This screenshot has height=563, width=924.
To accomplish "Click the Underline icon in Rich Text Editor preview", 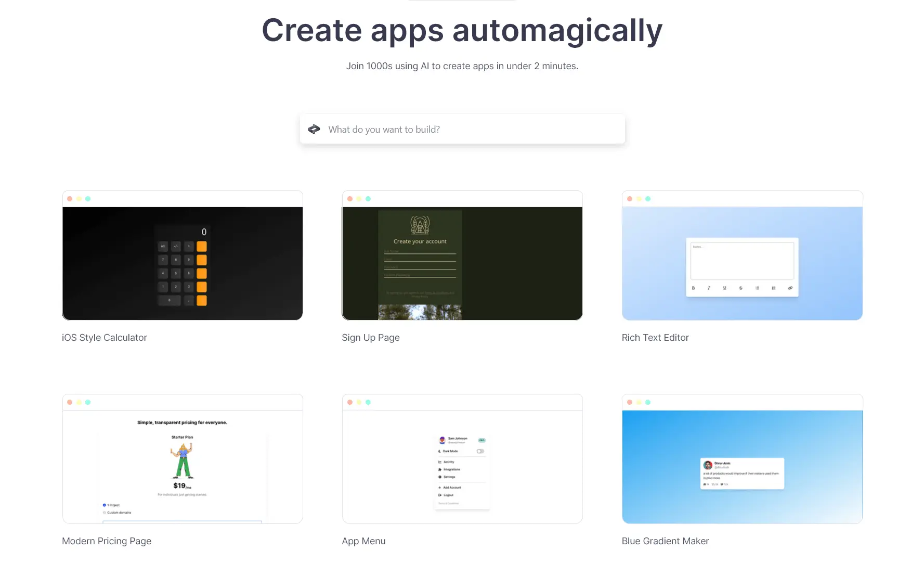I will click(x=725, y=288).
